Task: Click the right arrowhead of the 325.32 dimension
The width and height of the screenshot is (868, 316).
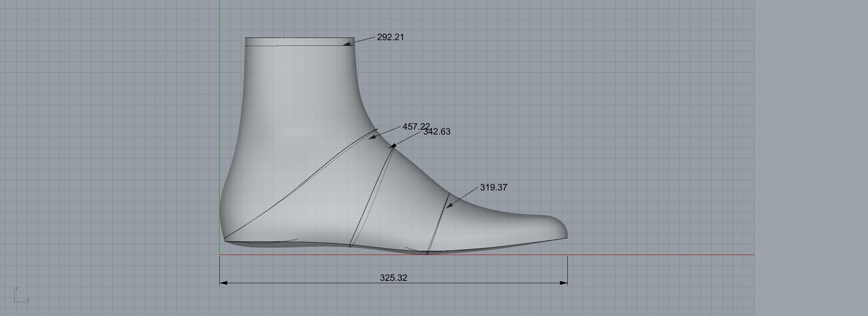Action: (563, 283)
